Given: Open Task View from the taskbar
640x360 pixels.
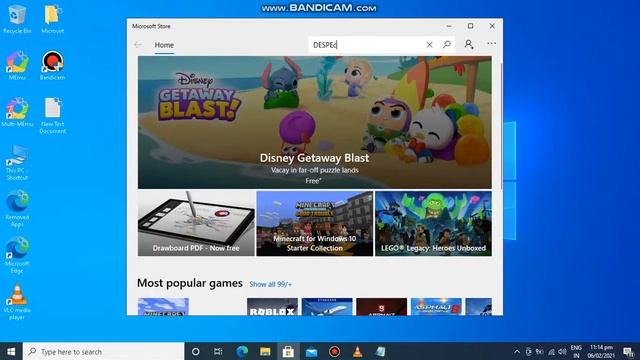Looking at the screenshot, I should (218, 351).
